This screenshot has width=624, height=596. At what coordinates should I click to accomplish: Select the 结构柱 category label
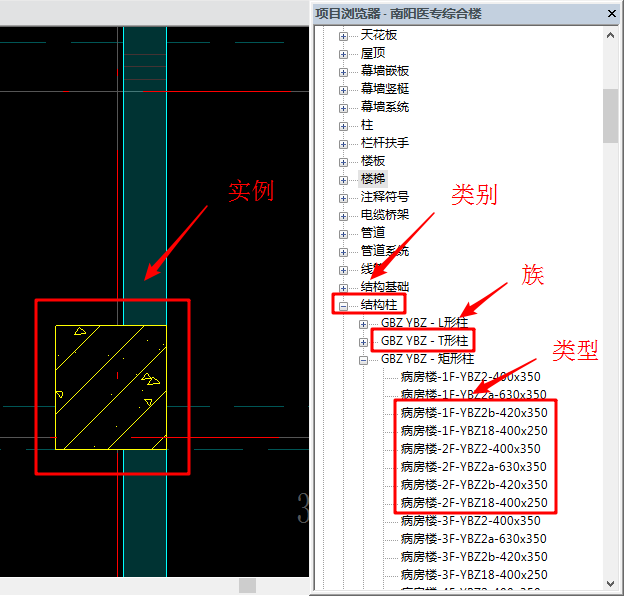pos(379,305)
